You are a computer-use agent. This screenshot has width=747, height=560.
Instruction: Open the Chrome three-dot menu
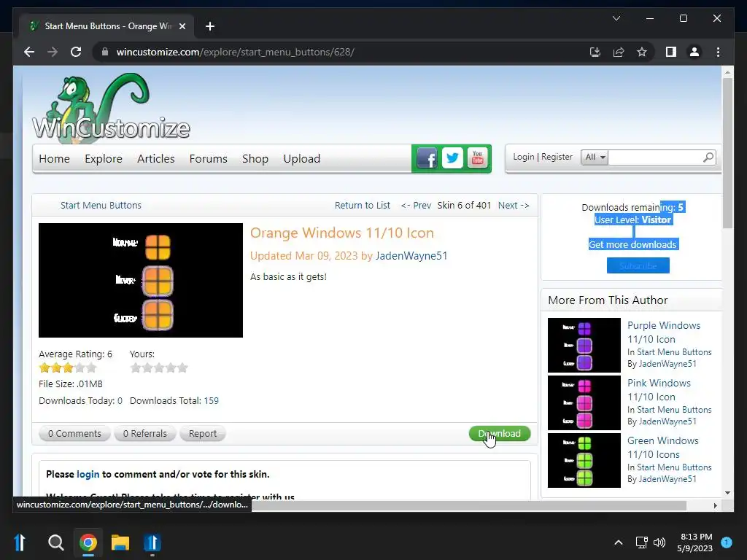[x=718, y=52]
